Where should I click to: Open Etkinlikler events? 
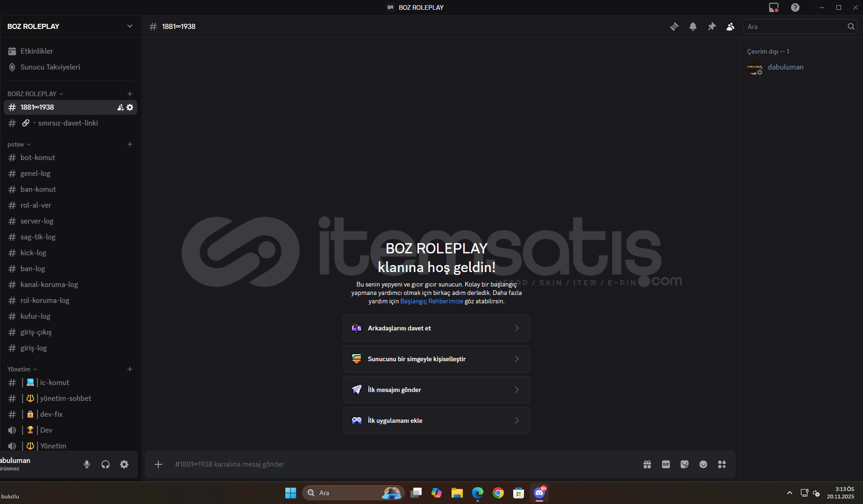[70, 51]
